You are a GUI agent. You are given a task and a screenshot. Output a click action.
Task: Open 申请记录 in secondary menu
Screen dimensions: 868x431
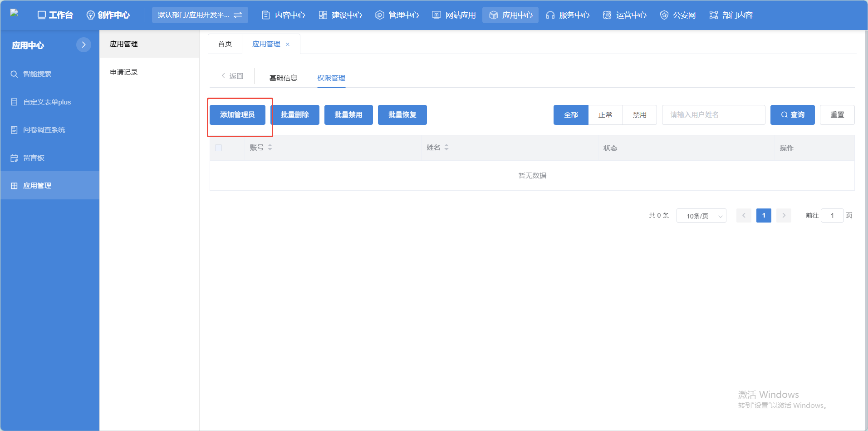[x=149, y=72]
